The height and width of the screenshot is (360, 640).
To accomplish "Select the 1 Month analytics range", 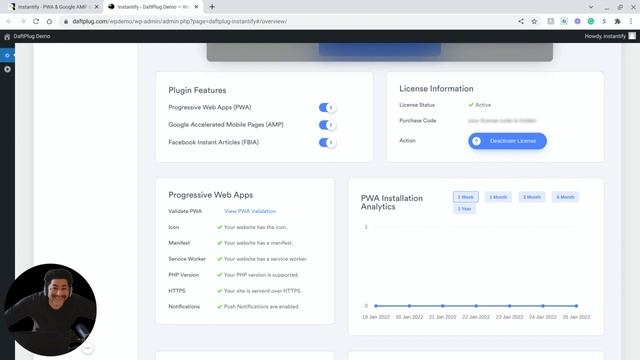I will [x=498, y=197].
